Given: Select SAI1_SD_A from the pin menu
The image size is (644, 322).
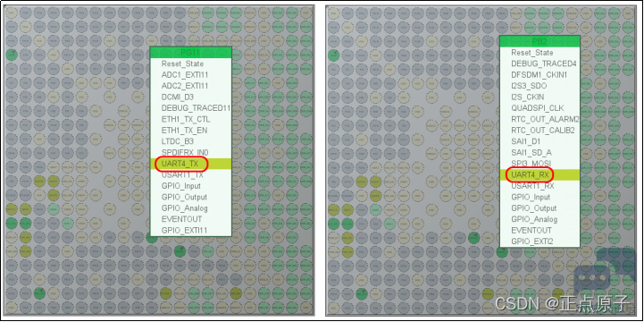Looking at the screenshot, I should [539, 153].
